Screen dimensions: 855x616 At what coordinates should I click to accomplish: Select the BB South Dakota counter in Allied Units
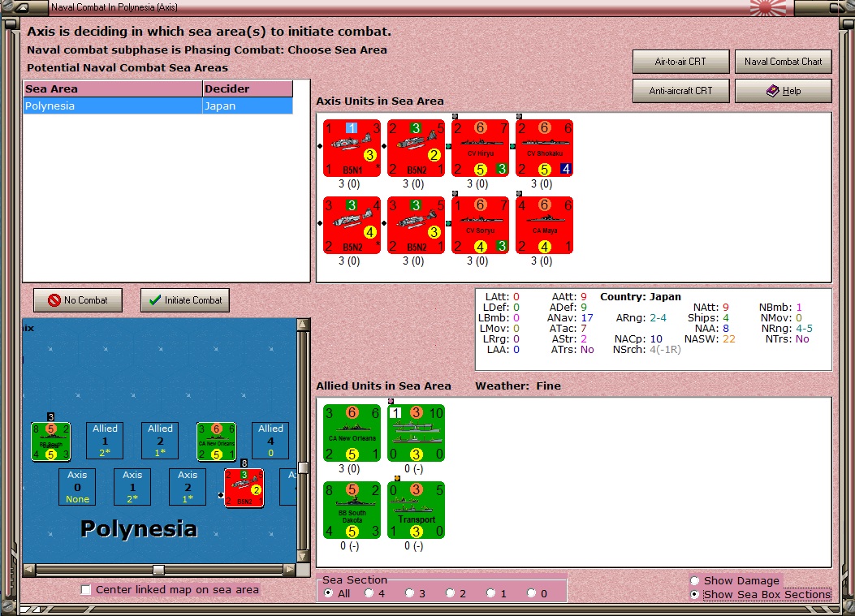point(352,510)
